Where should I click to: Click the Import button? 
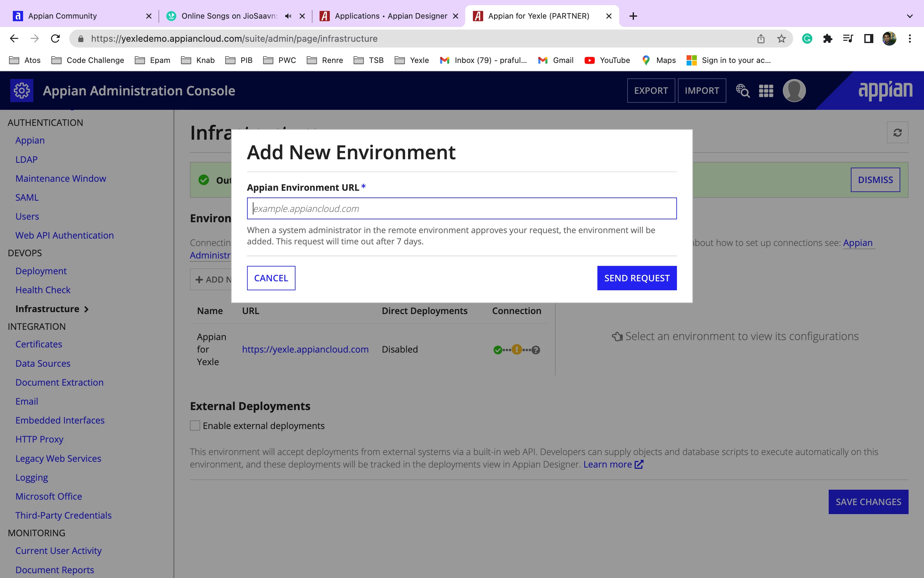click(702, 91)
